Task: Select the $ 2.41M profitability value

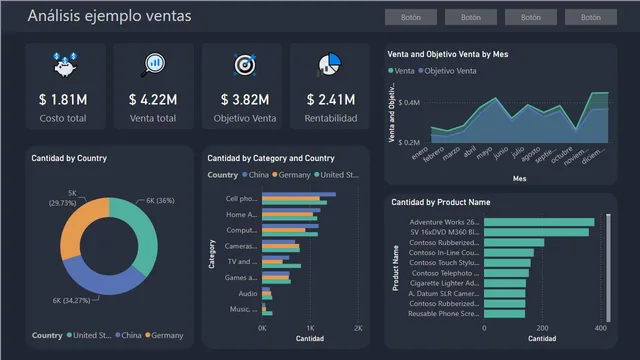Action: 331,100
